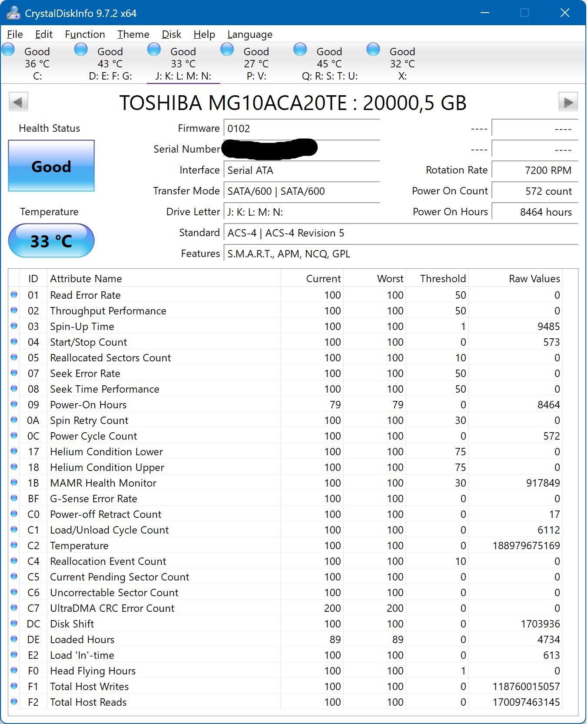
Task: Click the Raw Values column header
Action: 515,278
